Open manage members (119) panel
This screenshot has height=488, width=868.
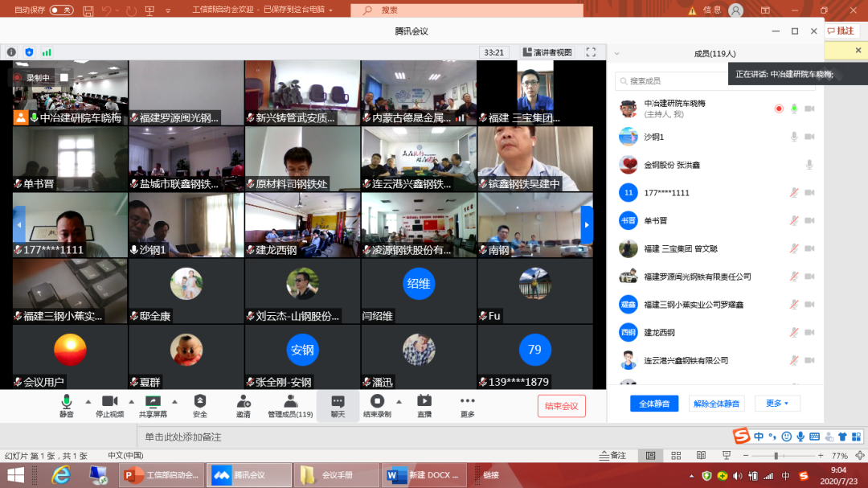290,406
